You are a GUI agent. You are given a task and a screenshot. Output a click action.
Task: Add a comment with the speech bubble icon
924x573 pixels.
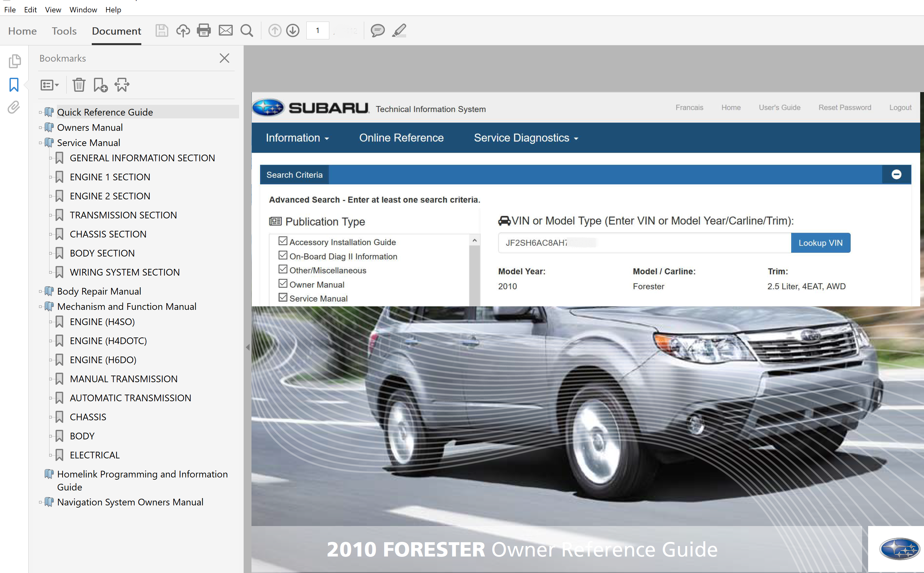(x=378, y=30)
